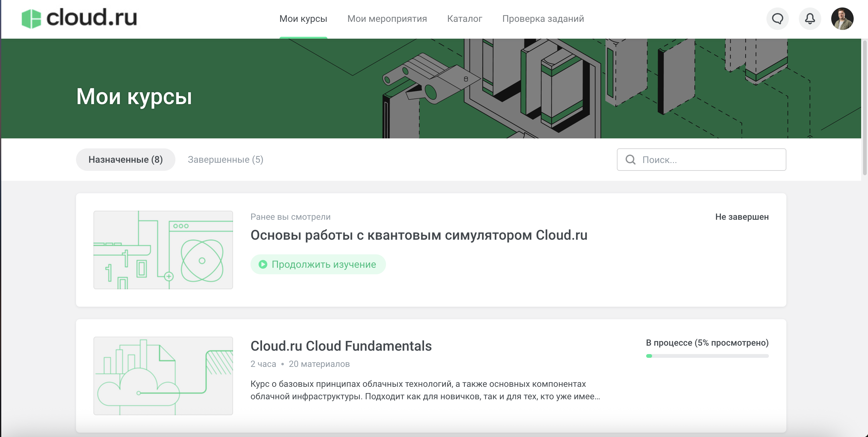Click the search magnifier icon

(631, 160)
